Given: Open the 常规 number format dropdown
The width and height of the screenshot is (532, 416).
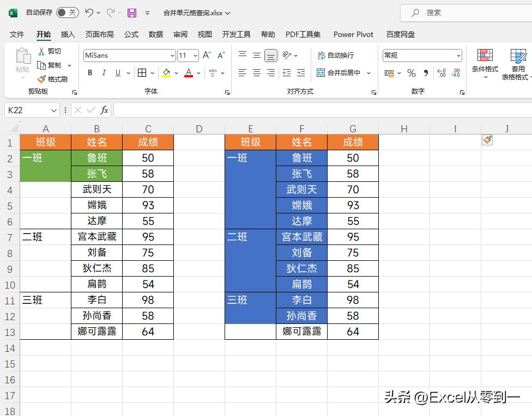Looking at the screenshot, I should point(458,55).
